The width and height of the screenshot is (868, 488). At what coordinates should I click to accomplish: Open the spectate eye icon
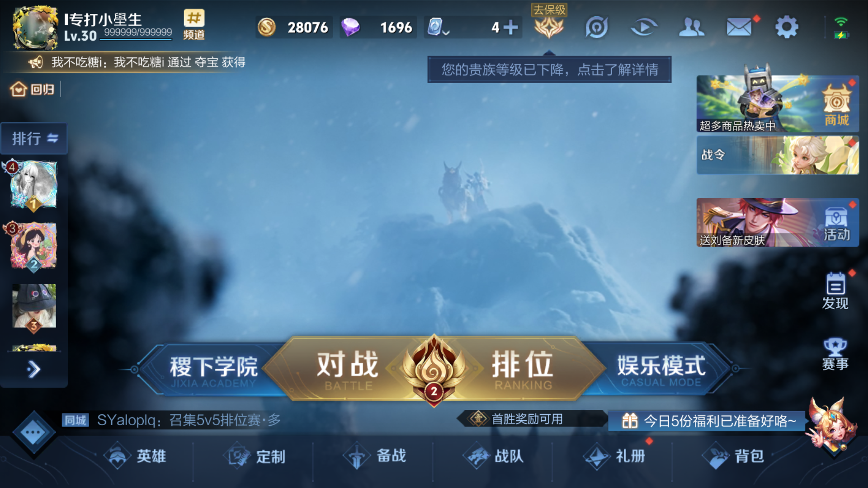pyautogui.click(x=644, y=27)
